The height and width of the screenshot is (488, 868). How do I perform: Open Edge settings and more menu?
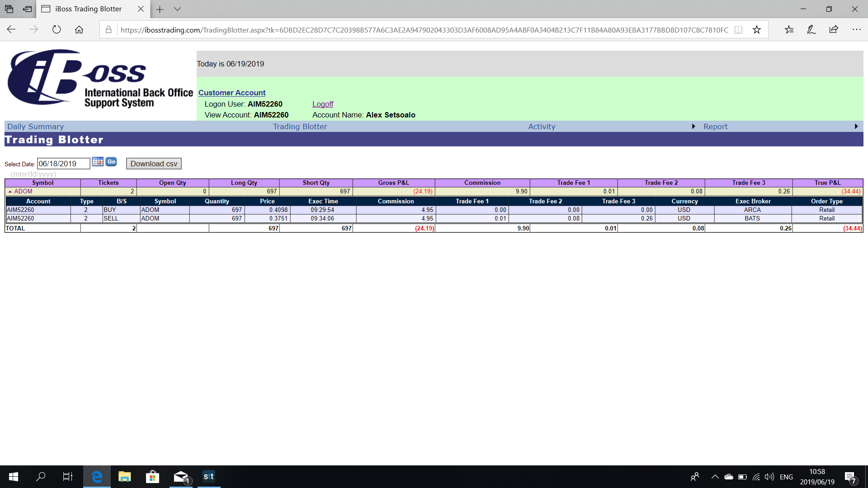click(856, 30)
